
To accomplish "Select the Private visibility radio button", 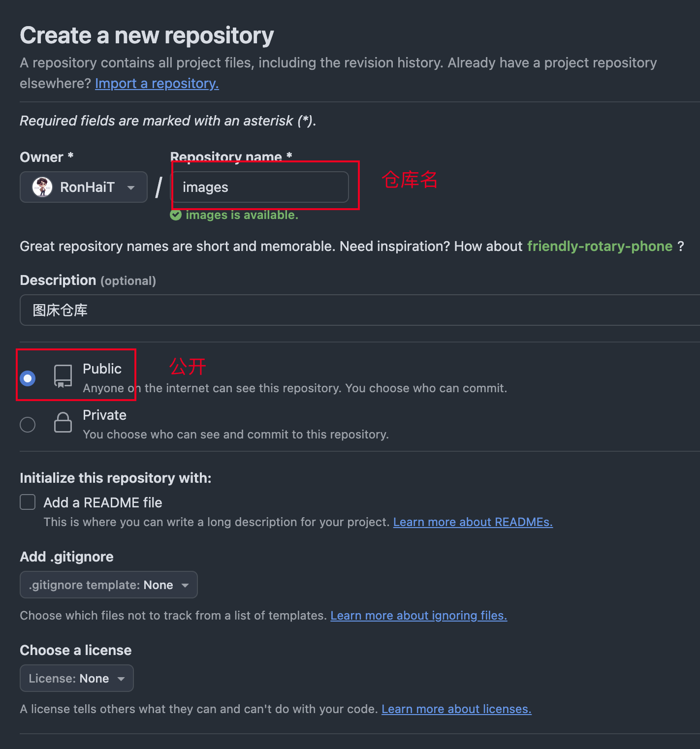I will click(x=28, y=424).
